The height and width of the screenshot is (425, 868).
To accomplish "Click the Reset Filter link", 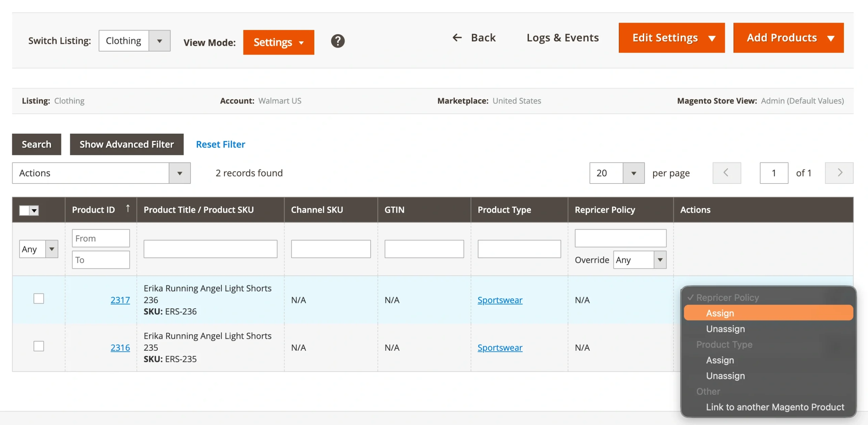I will pos(220,144).
